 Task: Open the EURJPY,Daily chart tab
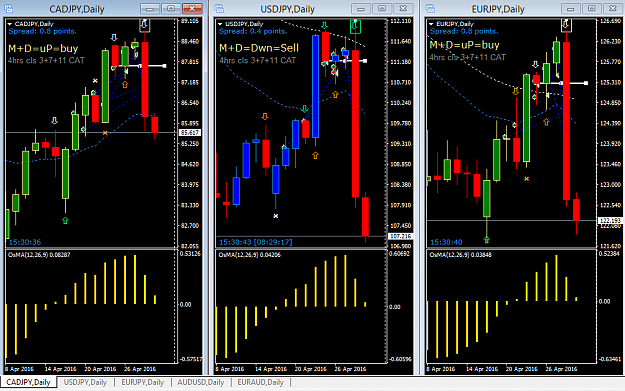tap(143, 382)
